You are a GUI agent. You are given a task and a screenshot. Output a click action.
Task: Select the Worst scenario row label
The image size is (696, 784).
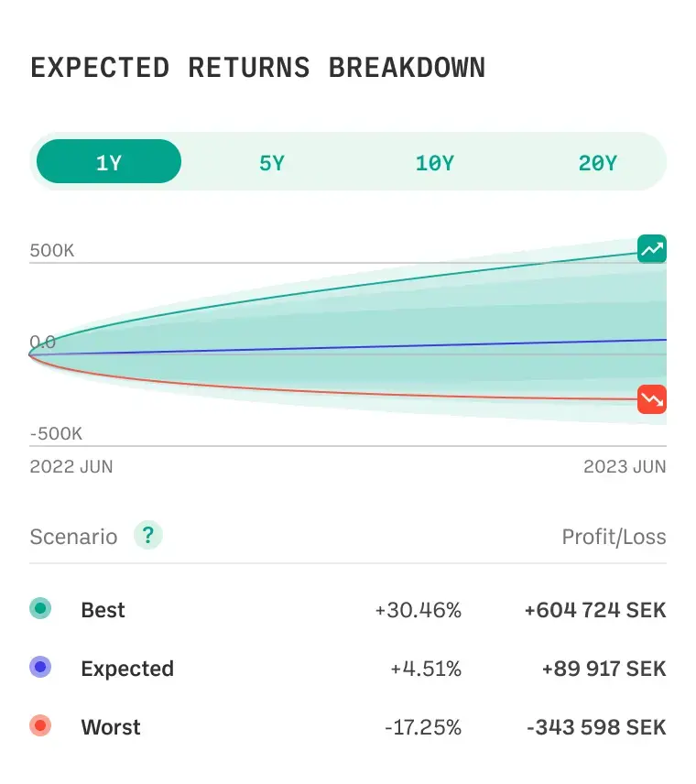pos(111,727)
